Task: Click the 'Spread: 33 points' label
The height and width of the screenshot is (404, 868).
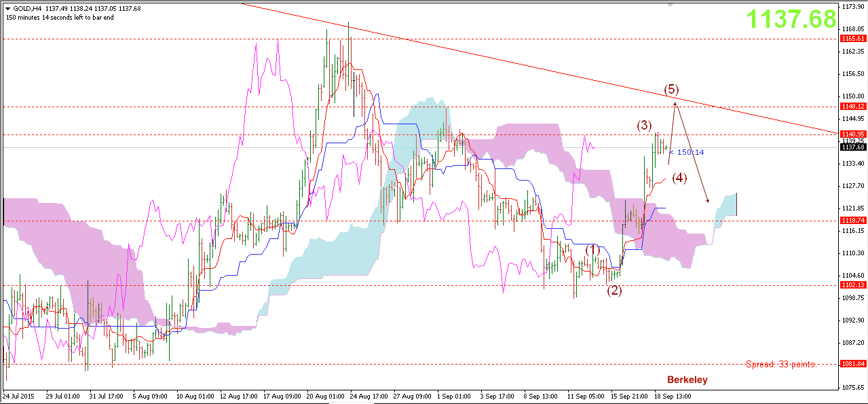Action: point(780,365)
